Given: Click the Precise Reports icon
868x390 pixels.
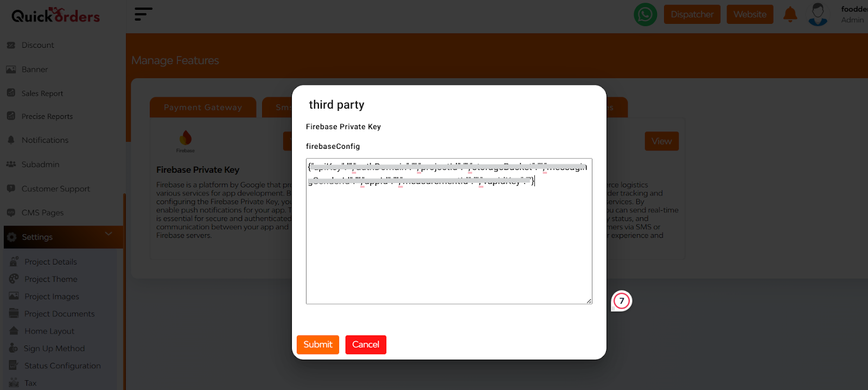Looking at the screenshot, I should pyautogui.click(x=11, y=116).
